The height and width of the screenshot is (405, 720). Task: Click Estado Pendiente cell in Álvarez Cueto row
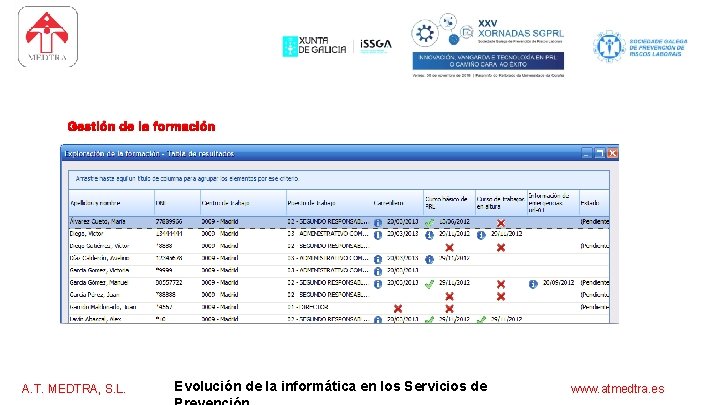595,221
